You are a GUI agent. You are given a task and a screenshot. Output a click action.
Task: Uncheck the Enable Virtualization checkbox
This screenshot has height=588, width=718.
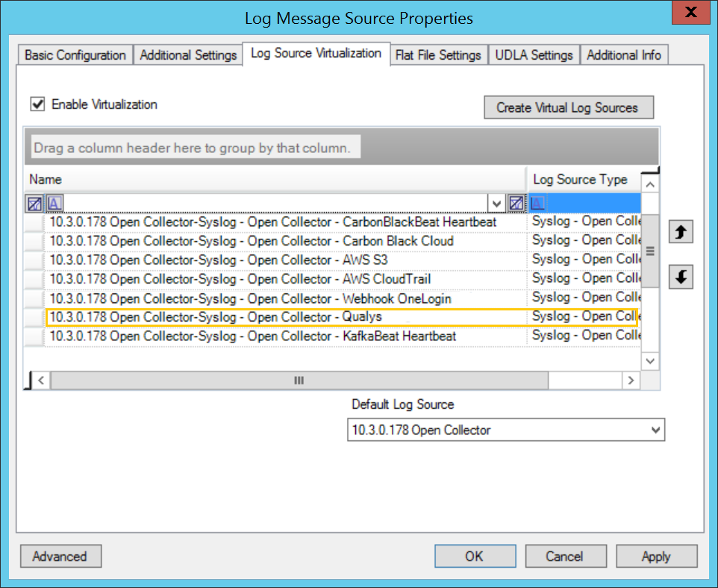38,104
